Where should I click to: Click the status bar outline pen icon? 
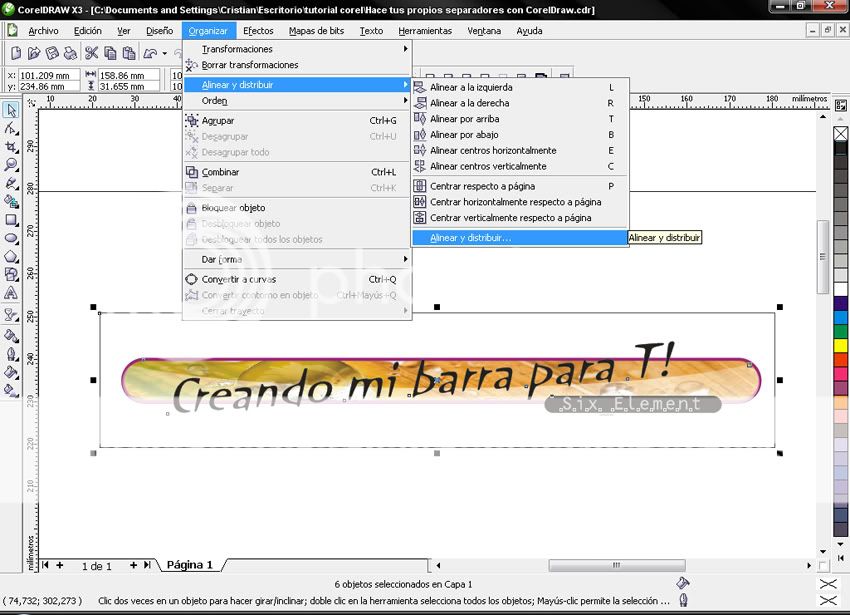tap(684, 600)
